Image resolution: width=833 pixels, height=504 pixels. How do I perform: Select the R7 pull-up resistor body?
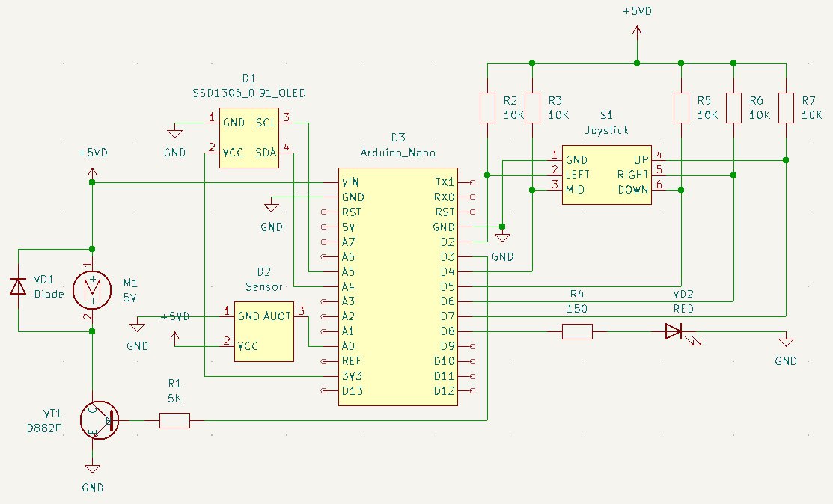click(785, 108)
